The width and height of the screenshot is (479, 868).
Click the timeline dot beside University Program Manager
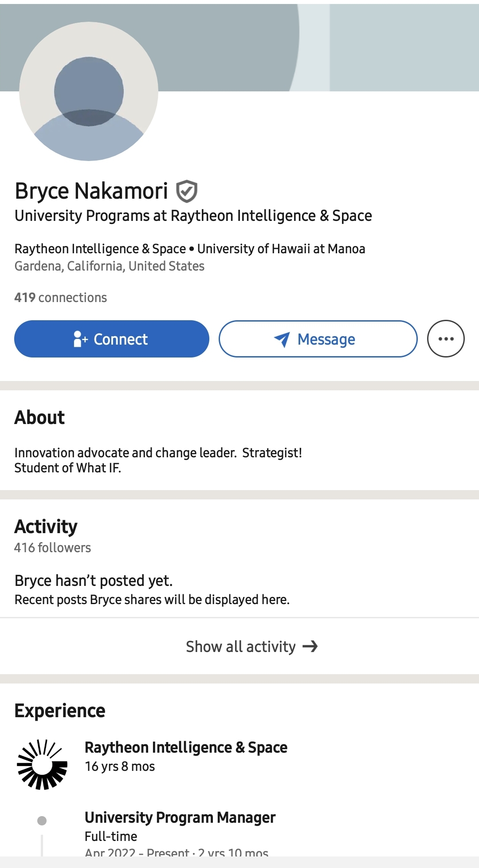point(42,821)
